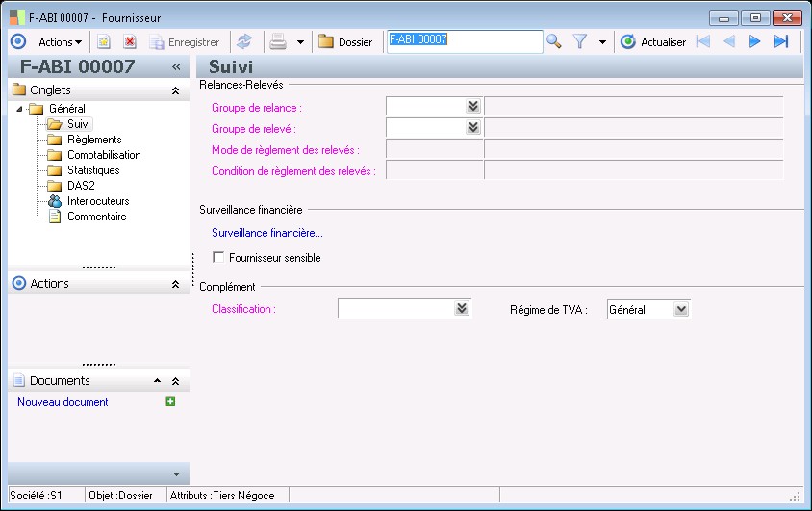Image resolution: width=812 pixels, height=511 pixels.
Task: Click the Dossier folder button
Action: coord(345,42)
